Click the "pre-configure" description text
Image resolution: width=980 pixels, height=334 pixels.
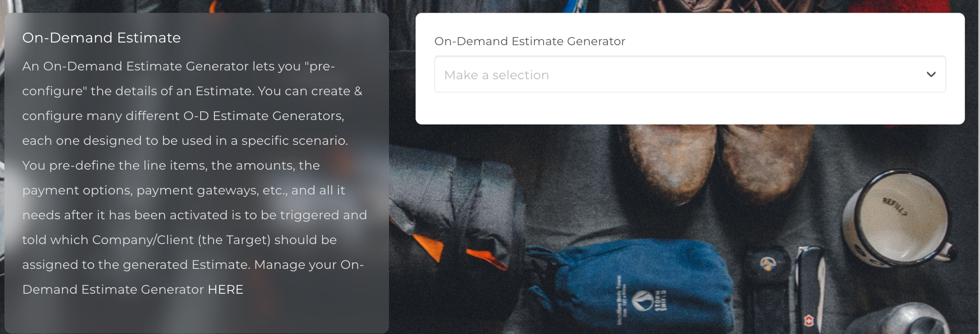click(192, 78)
